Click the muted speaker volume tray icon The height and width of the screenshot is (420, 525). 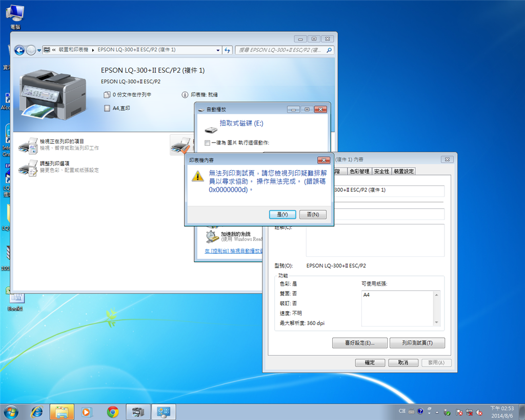[x=479, y=413]
